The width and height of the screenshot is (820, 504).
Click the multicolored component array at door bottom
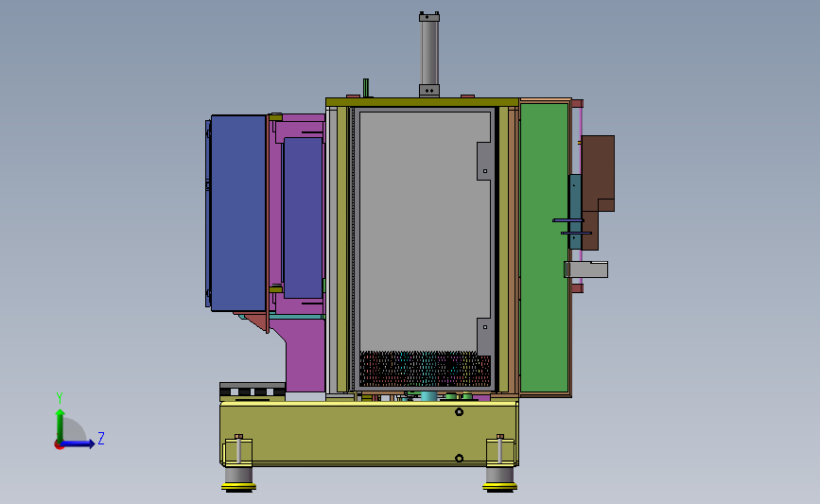(x=425, y=369)
